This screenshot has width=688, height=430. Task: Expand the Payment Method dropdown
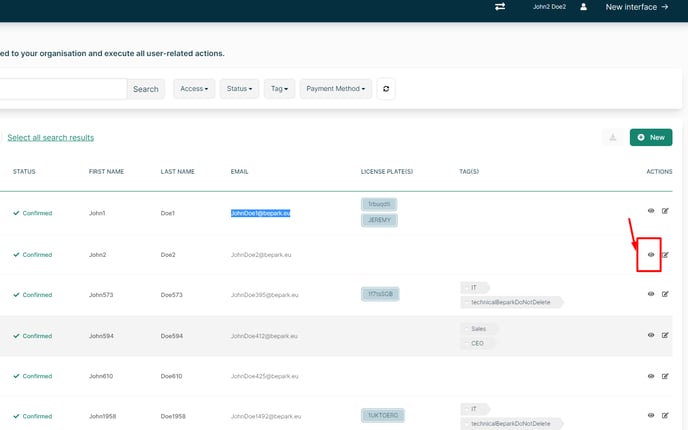coord(335,89)
